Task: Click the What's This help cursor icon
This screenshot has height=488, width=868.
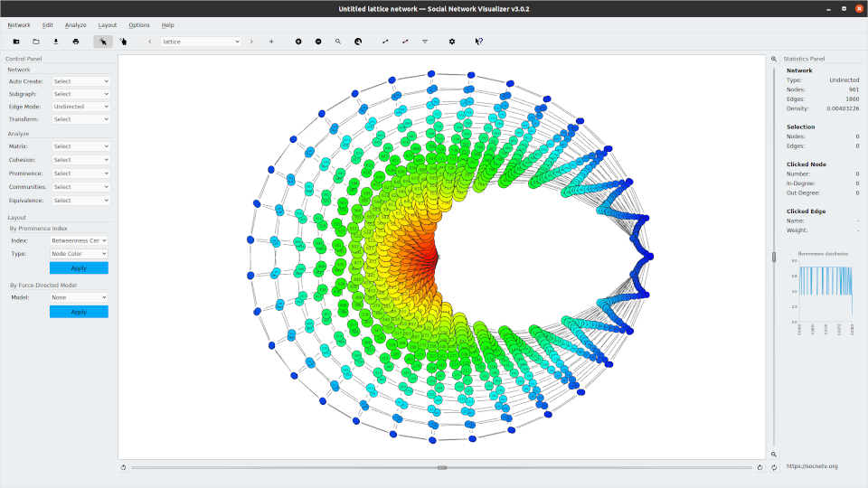Action: (x=479, y=42)
